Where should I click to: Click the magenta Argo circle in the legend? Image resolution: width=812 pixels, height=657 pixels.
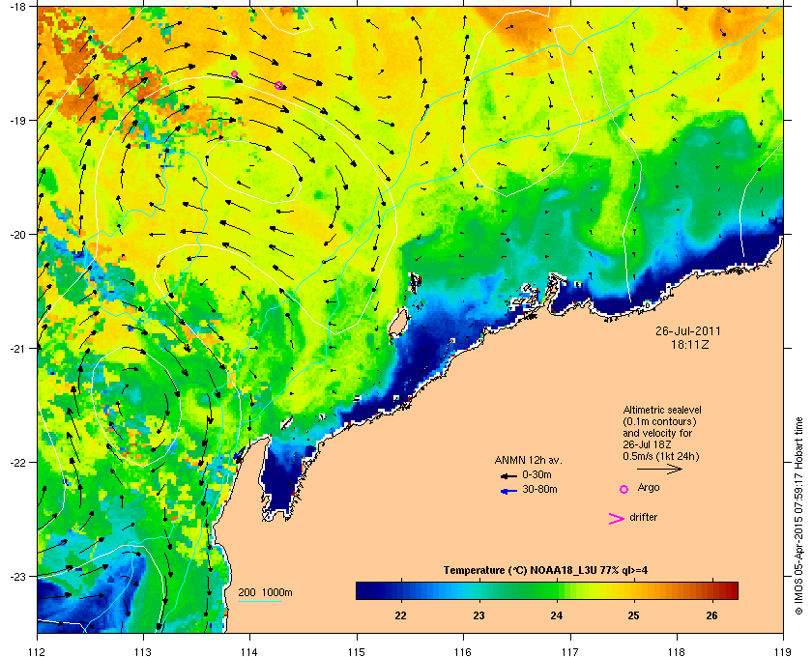pyautogui.click(x=623, y=489)
